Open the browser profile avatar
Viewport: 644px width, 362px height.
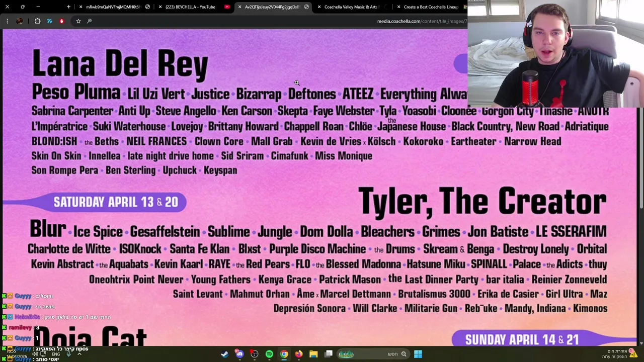point(20,21)
